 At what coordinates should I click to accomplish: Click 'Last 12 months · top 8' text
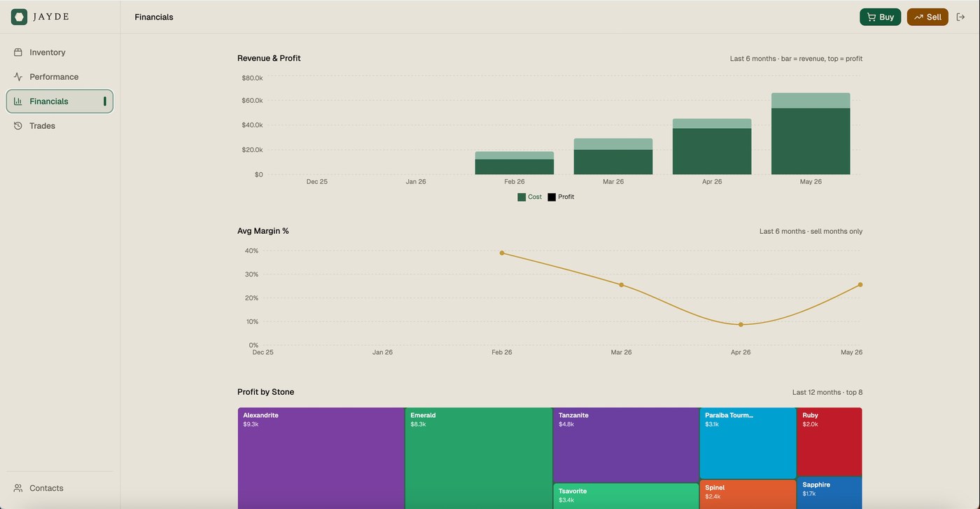pyautogui.click(x=827, y=393)
